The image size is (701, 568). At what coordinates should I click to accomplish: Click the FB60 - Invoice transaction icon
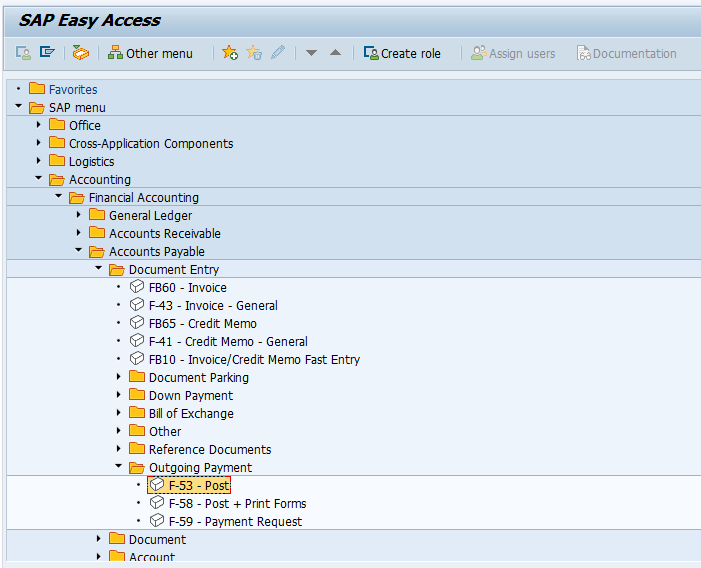click(x=137, y=286)
